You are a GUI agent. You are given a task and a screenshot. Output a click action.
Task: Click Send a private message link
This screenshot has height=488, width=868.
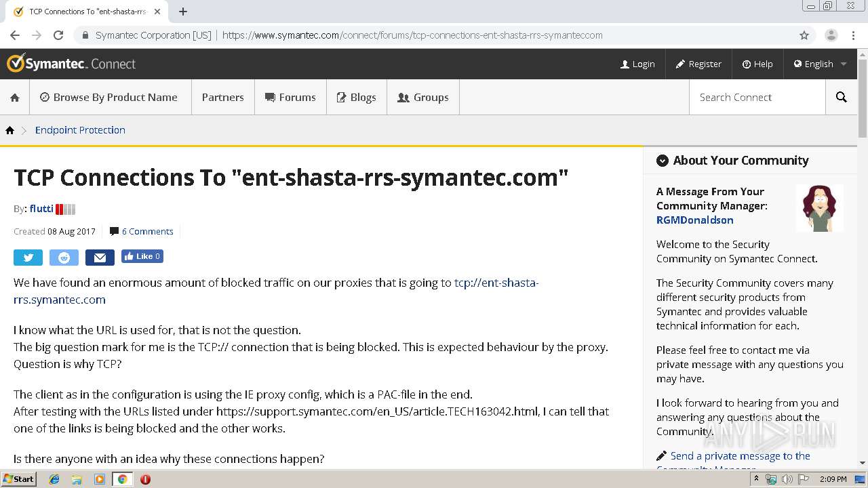pyautogui.click(x=740, y=456)
